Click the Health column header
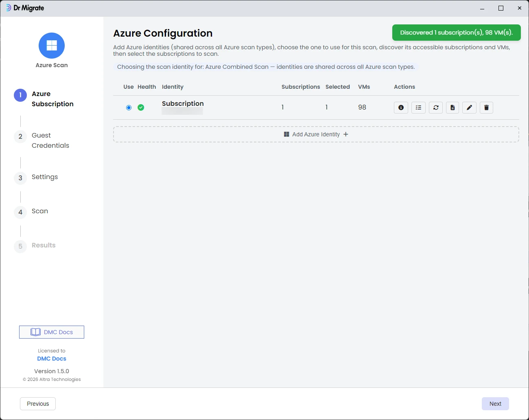 [147, 87]
